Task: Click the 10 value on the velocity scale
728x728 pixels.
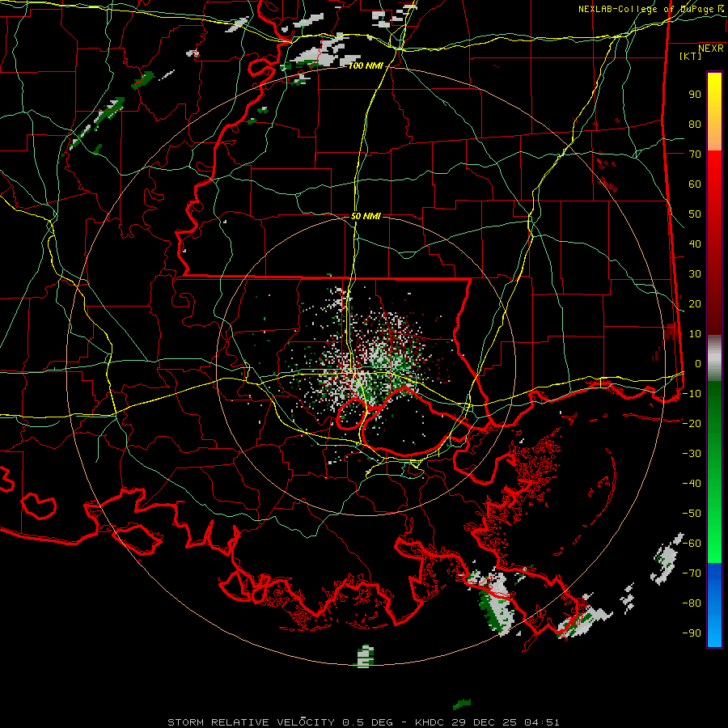Action: [x=695, y=334]
